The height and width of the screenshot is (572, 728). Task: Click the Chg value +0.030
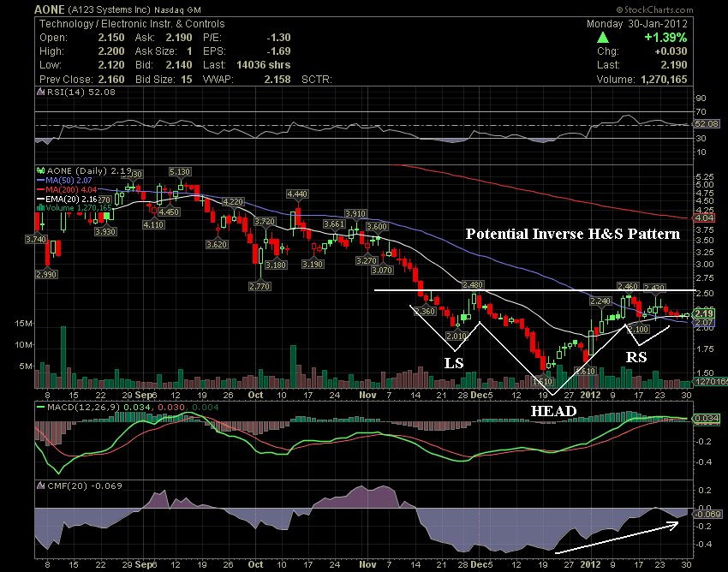(671, 51)
